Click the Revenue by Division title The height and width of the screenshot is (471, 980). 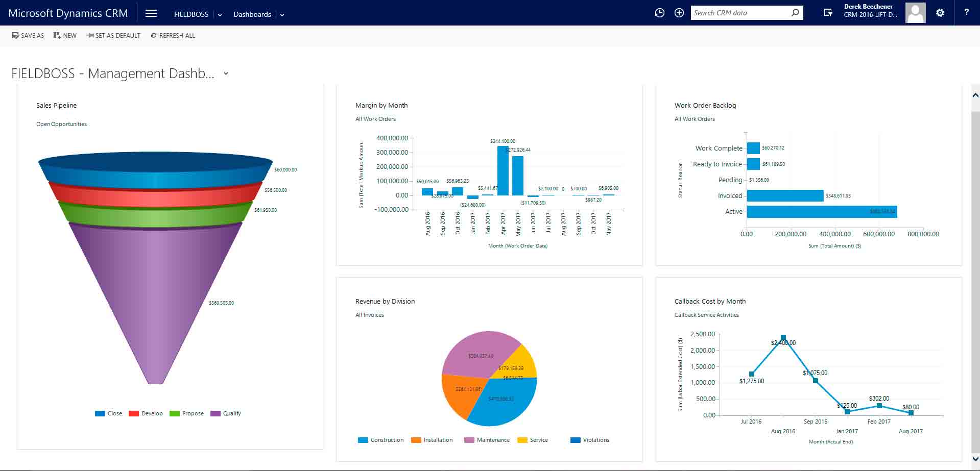coord(385,302)
